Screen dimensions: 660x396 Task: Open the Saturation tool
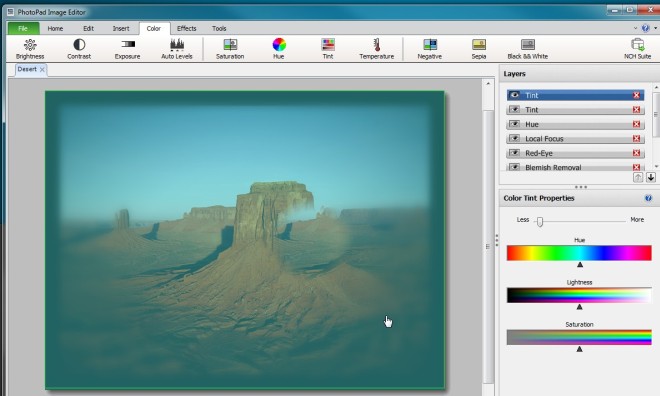[230, 49]
